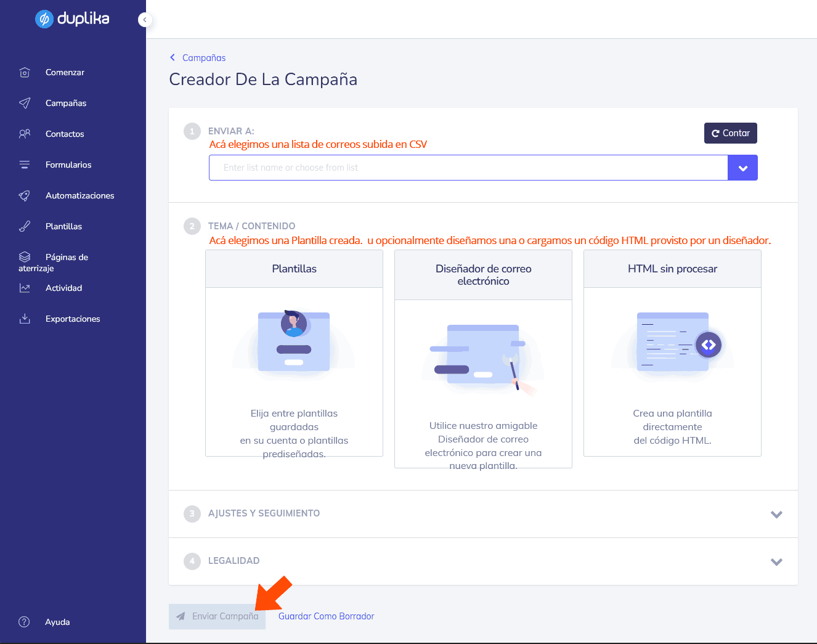Select the Exportaciones download icon
The width and height of the screenshot is (817, 644).
(23, 319)
